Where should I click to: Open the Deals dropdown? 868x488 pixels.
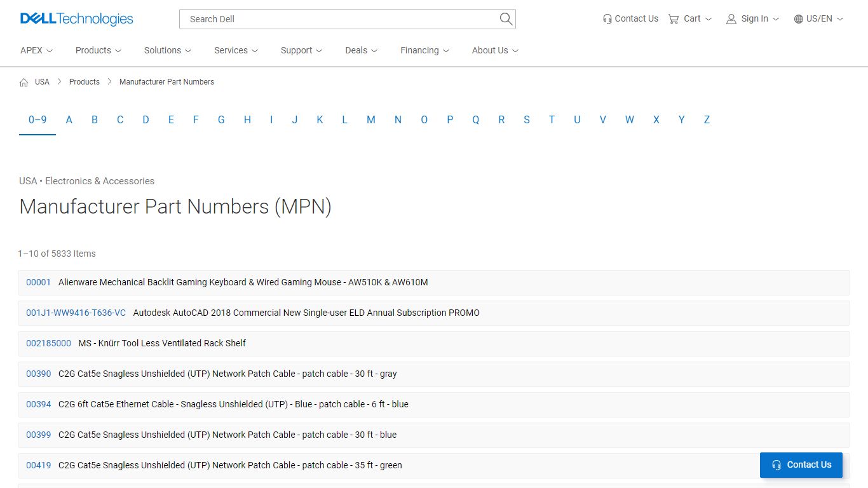362,50
